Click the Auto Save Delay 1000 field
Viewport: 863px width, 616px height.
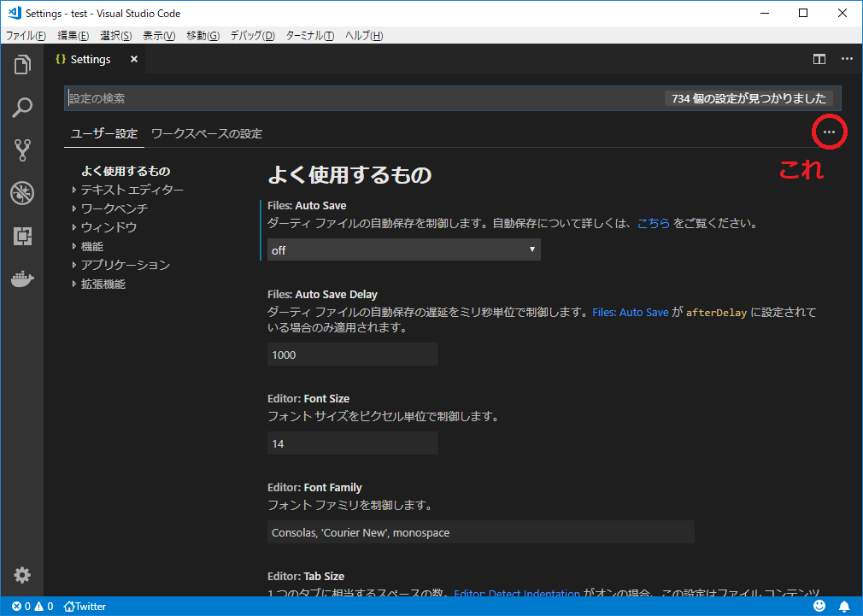352,355
